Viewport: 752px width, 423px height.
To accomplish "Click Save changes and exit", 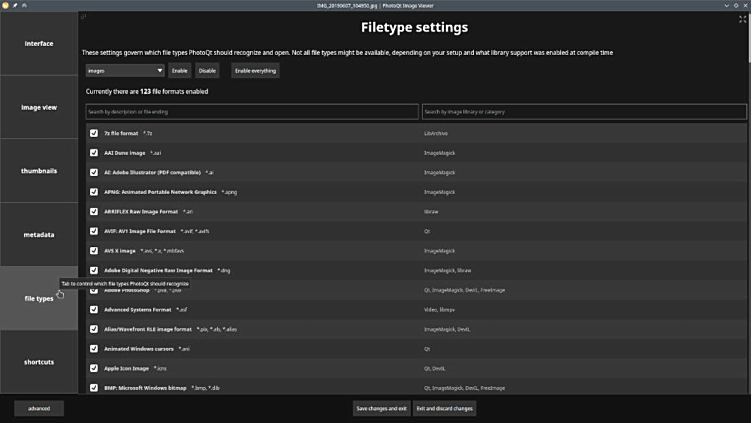I will point(381,408).
